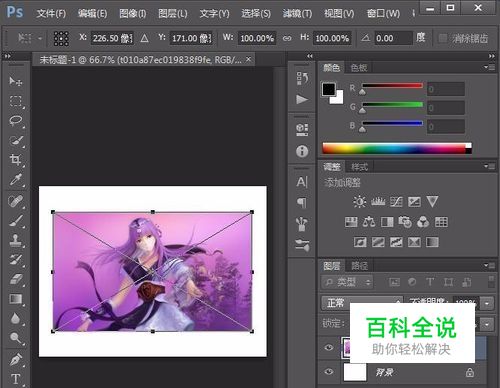This screenshot has height=388, width=500.
Task: Click the color spectrum ramp bar
Action: 397,148
